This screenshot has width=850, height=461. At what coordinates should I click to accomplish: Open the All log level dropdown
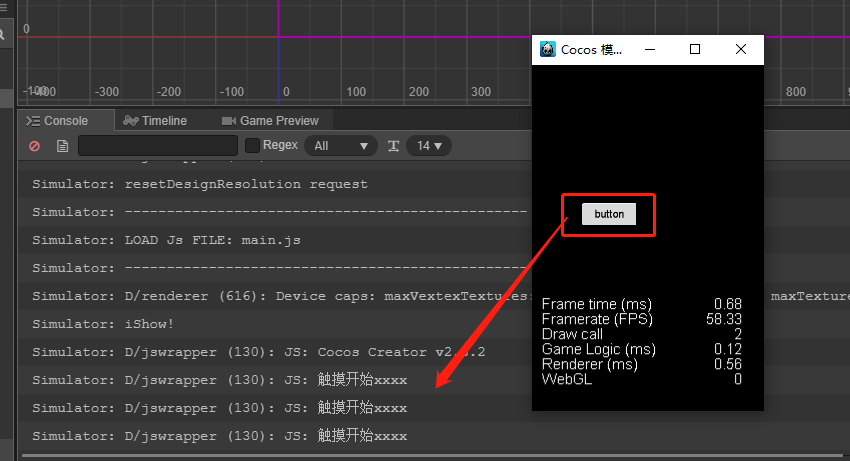coord(341,146)
